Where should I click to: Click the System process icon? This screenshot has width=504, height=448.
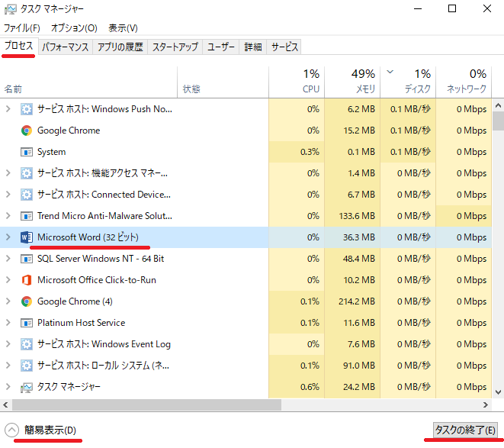[27, 152]
